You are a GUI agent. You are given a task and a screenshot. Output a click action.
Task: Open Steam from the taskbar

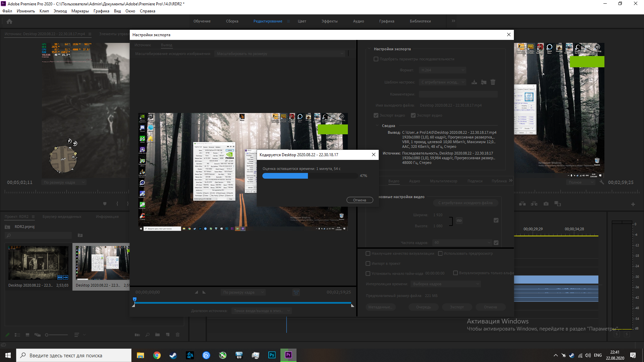(x=173, y=355)
